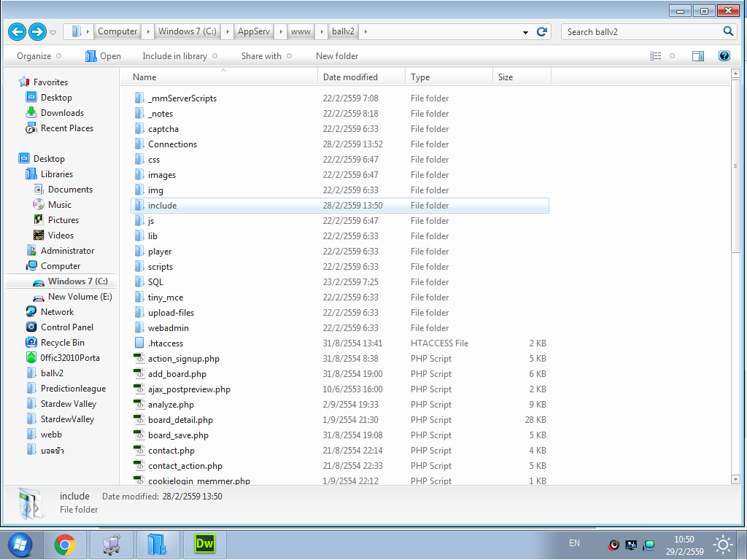Click the analyze.php file icon

tap(139, 404)
